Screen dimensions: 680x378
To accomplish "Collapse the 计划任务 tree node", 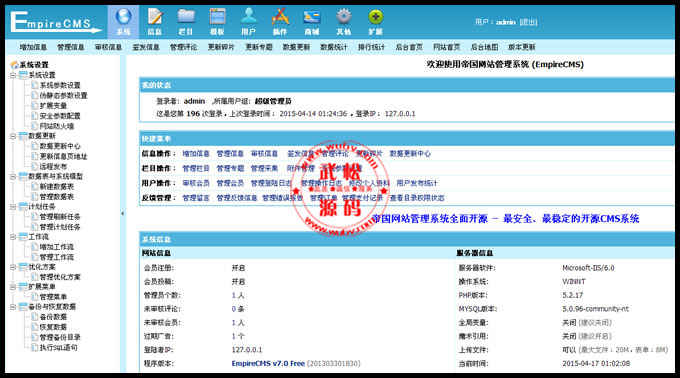I will pos(13,207).
